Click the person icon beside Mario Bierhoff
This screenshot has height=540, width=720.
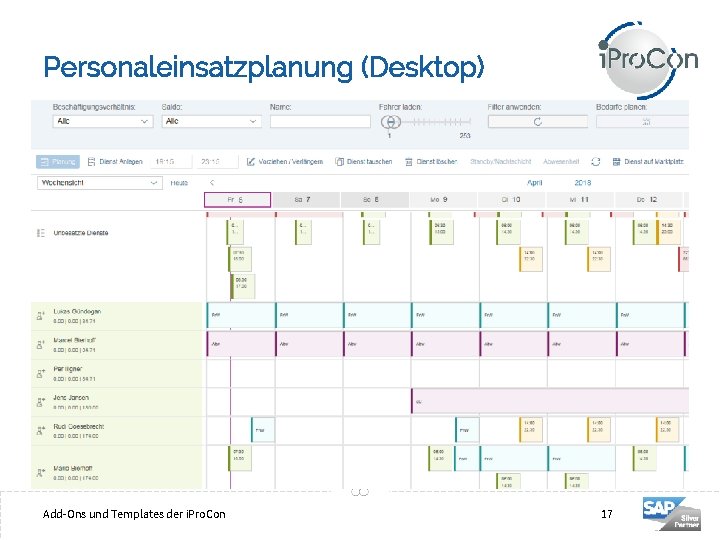pyautogui.click(x=40, y=472)
